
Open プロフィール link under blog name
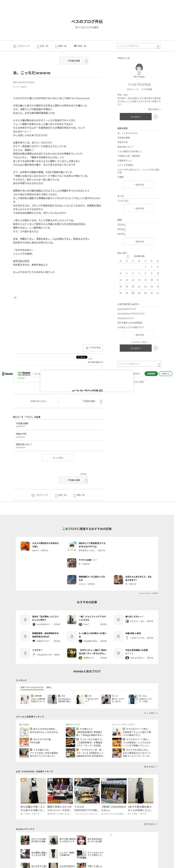tap(132, 89)
